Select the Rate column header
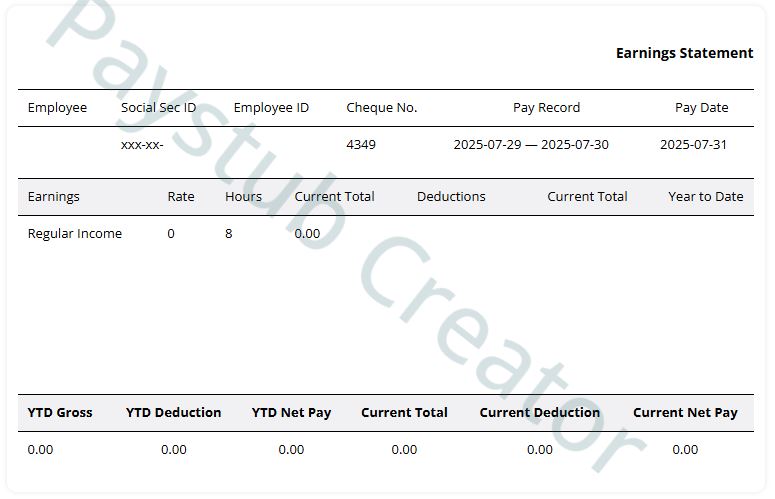The height and width of the screenshot is (499, 775). click(181, 197)
